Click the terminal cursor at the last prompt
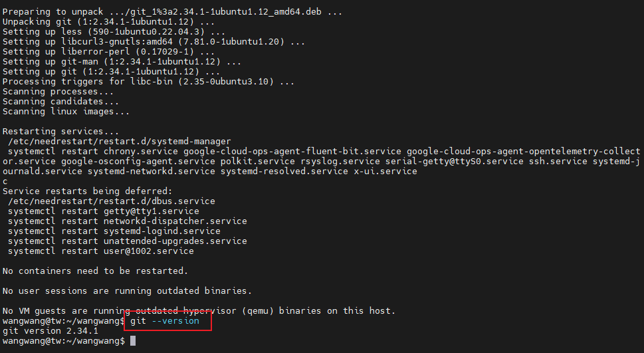This screenshot has height=353, width=644. coord(133,340)
